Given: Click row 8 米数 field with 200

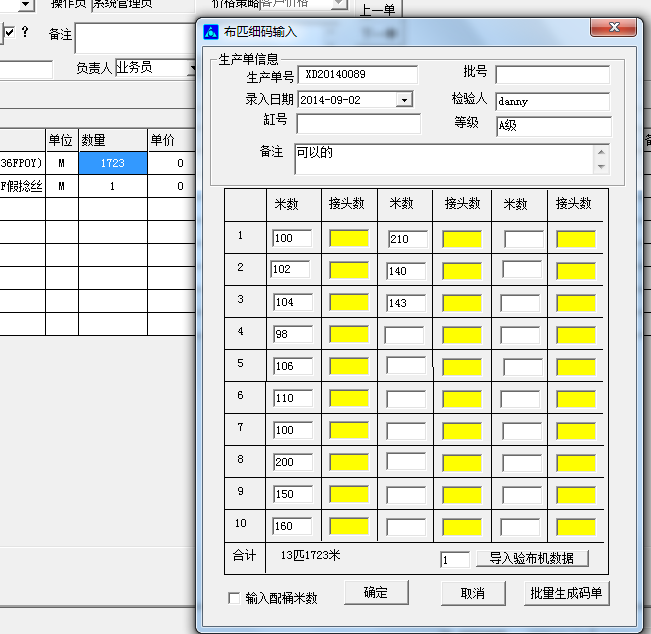Looking at the screenshot, I should [x=293, y=462].
